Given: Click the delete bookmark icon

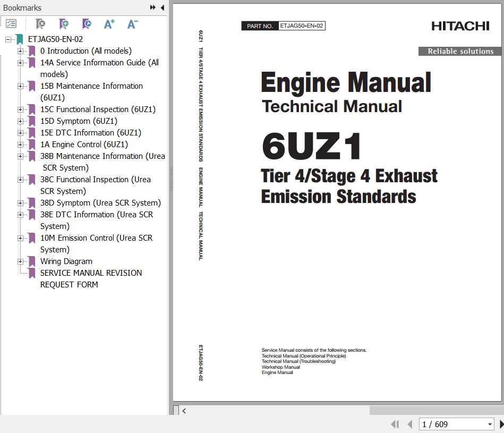Looking at the screenshot, I should coord(40,24).
